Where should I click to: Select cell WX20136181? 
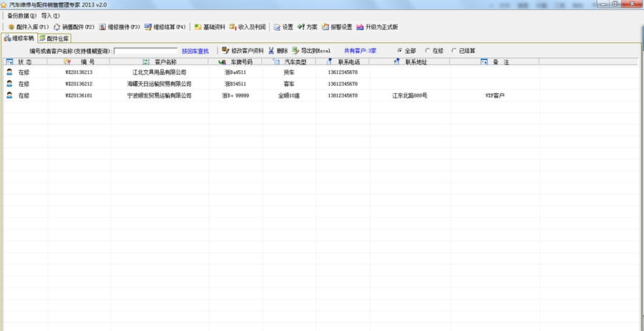coord(79,95)
